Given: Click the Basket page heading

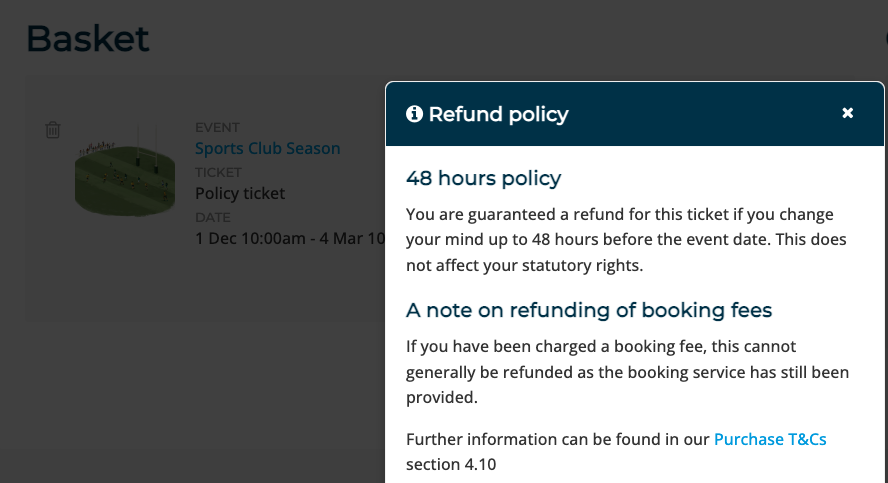Looking at the screenshot, I should (x=88, y=39).
